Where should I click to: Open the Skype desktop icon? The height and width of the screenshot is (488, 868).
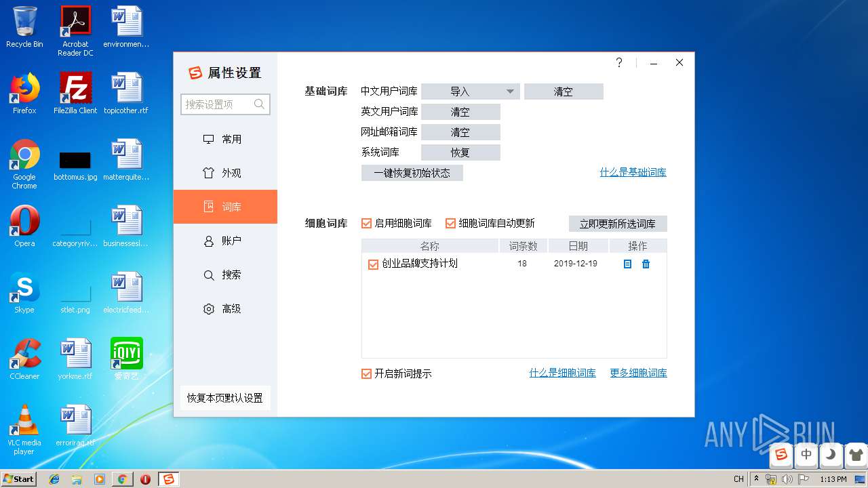click(x=24, y=293)
